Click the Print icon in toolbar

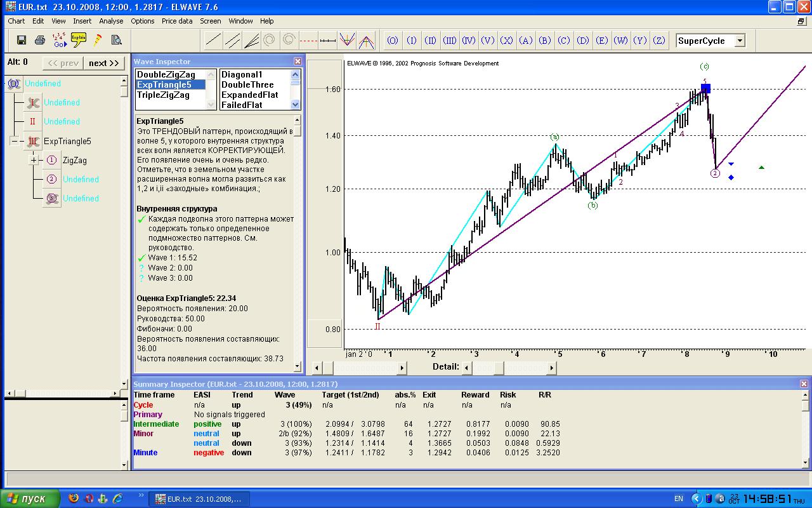pyautogui.click(x=40, y=40)
